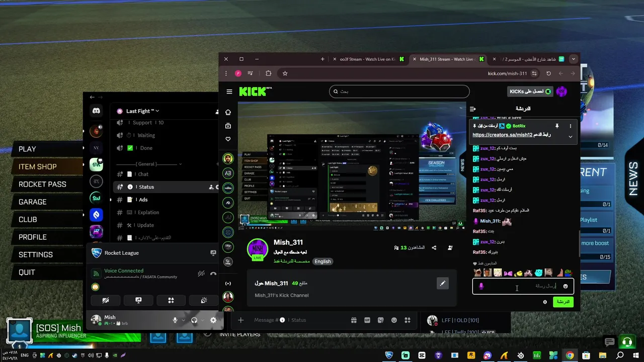Open Discord activities launcher button

pyautogui.click(x=171, y=300)
